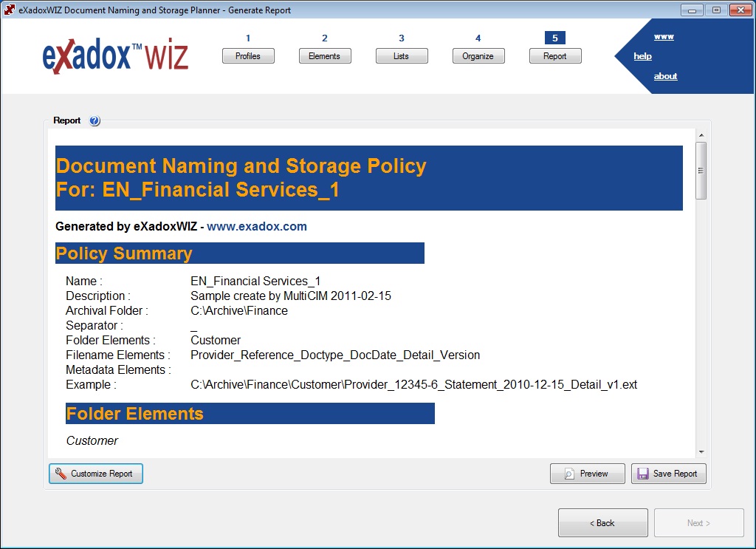The height and width of the screenshot is (549, 756).
Task: Go to the Elements step
Action: 325,56
